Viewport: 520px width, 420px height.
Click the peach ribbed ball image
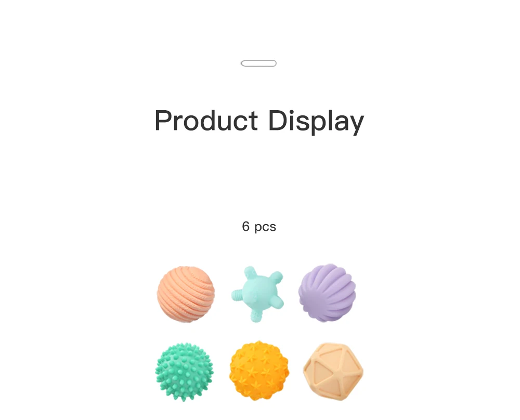coord(186,294)
